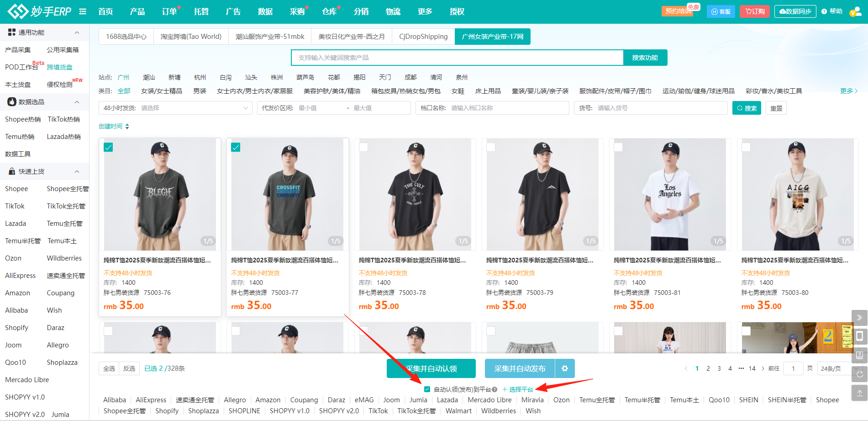Collapse 数据选品 section chevron
This screenshot has width=868, height=421.
coord(77,102)
